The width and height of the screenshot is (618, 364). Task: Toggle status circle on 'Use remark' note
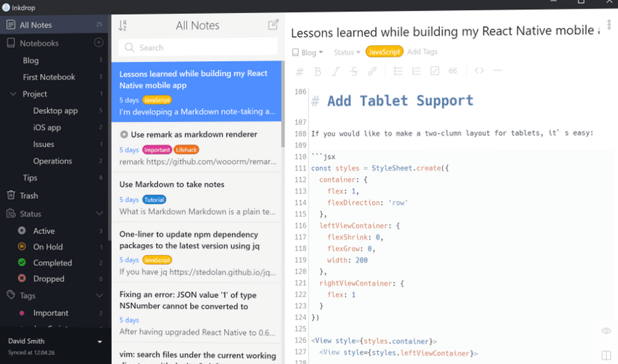[x=124, y=134]
